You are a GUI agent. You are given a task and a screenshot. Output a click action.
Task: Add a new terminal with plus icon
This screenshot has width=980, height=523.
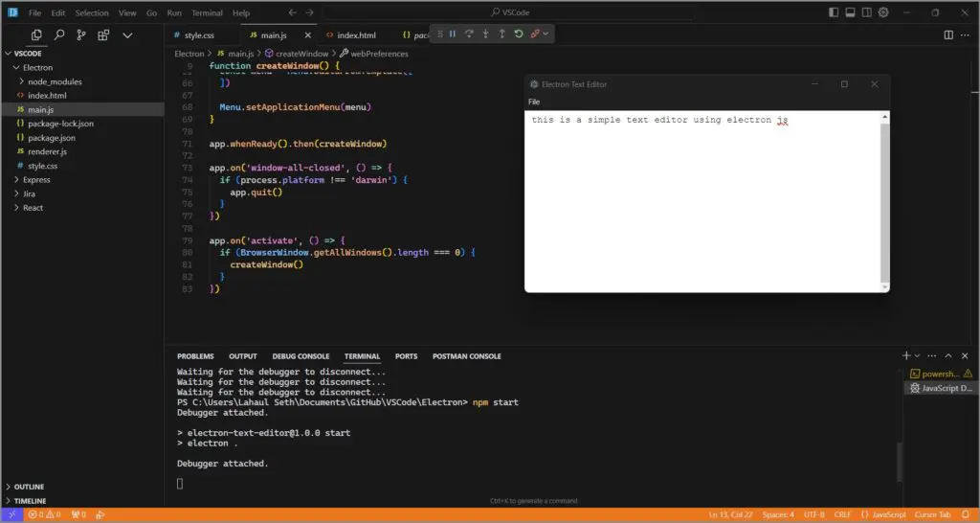906,355
